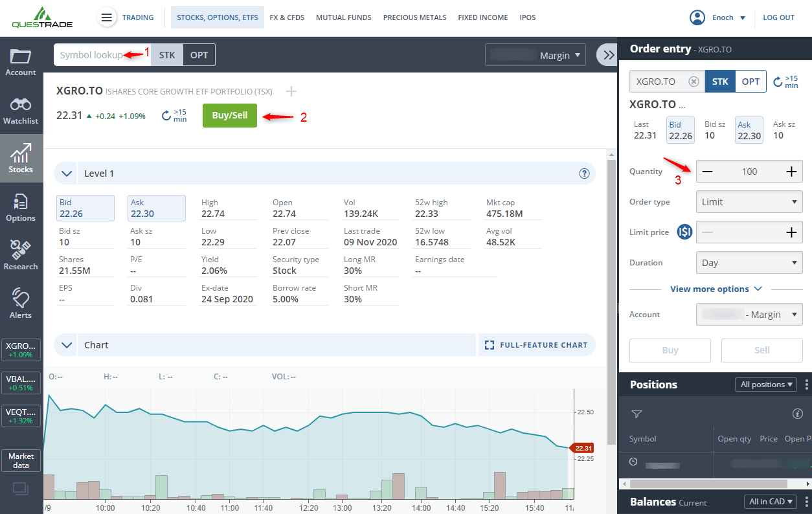This screenshot has height=514, width=812.
Task: Click the LOG OUT link
Action: click(x=778, y=17)
